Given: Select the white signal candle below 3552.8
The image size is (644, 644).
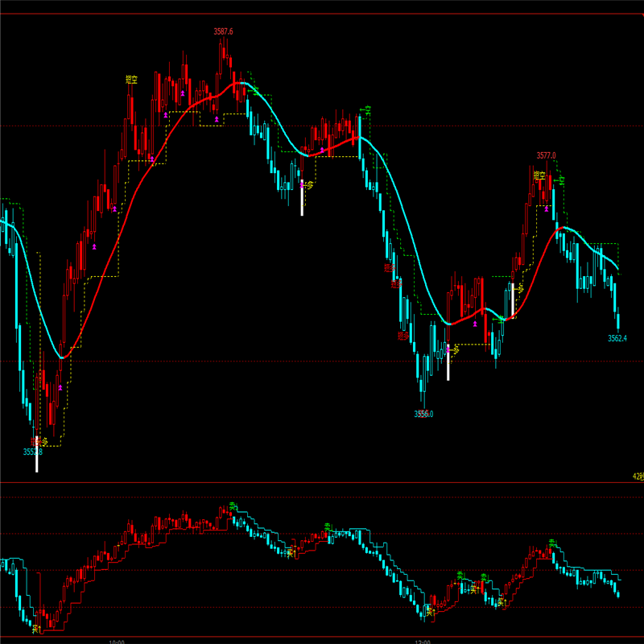Looking at the screenshot, I should [x=36, y=454].
